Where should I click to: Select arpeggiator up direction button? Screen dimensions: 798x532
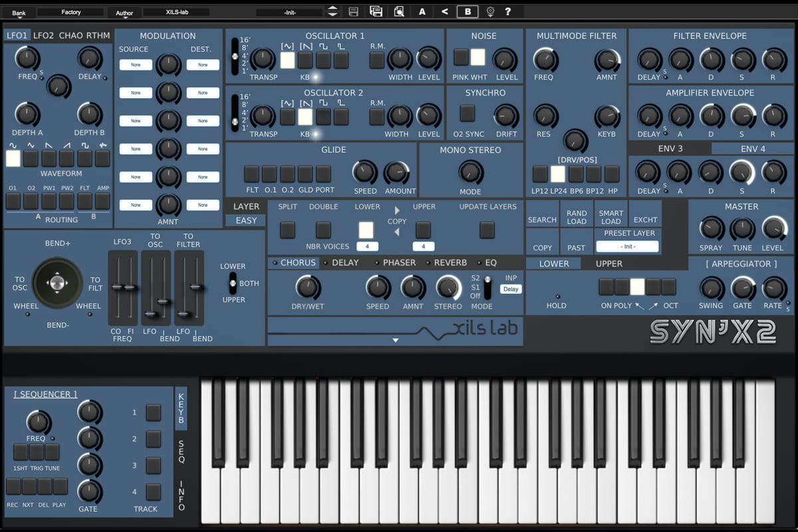pyautogui.click(x=654, y=287)
